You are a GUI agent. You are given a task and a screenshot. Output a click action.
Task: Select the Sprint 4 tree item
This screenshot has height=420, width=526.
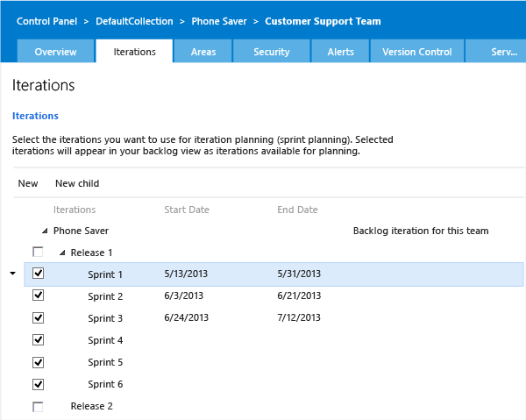[x=105, y=340]
